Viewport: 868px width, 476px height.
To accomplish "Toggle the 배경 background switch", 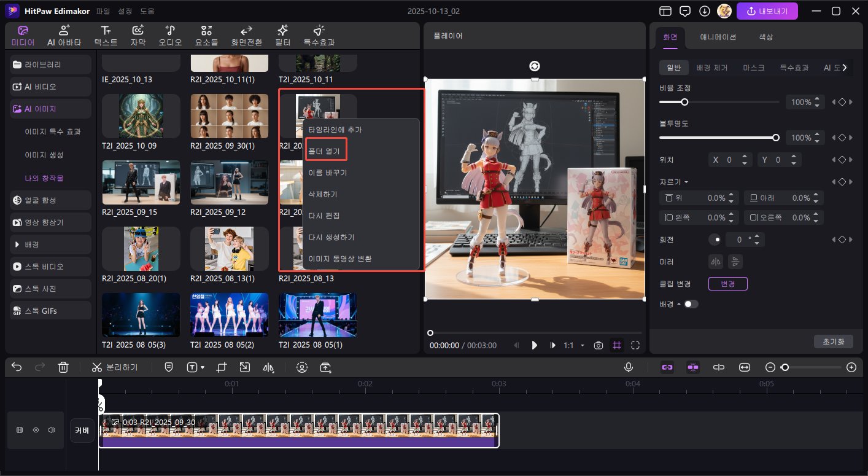I will 691,304.
